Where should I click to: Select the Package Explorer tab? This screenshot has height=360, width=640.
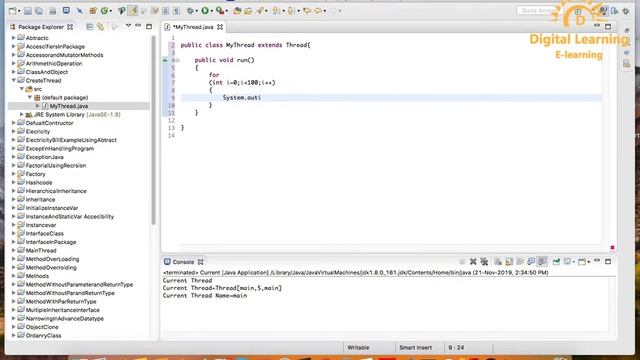41,27
